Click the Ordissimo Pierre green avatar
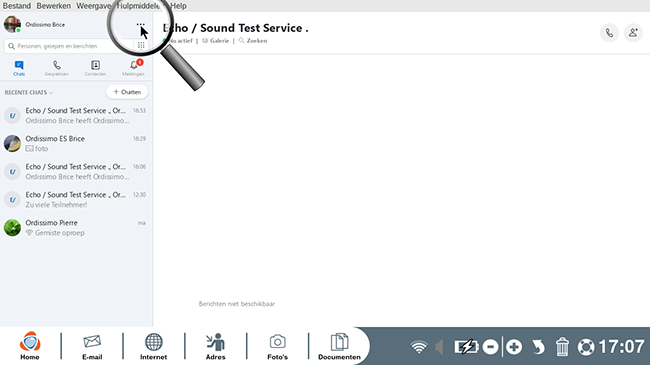650x365 pixels. tap(12, 228)
